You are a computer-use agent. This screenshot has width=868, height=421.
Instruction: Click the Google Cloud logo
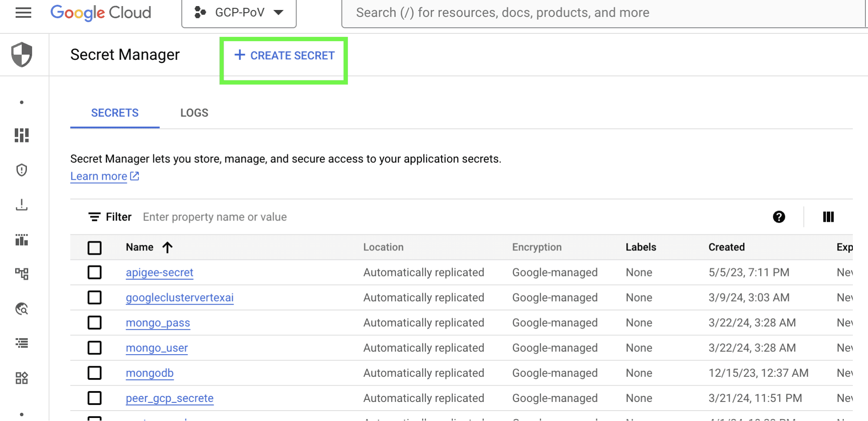101,13
